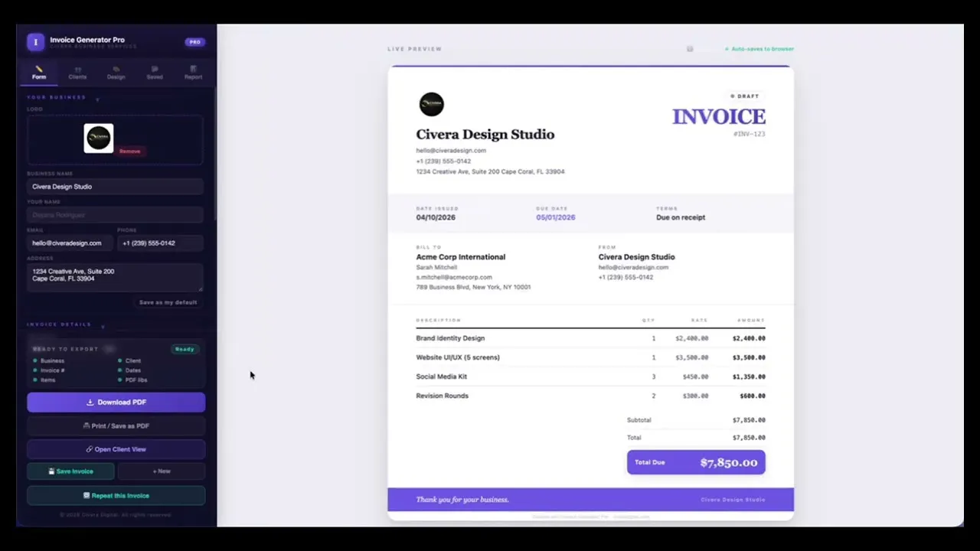The image size is (980, 551).
Task: Click the invoice number #INV-123
Action: click(x=749, y=134)
